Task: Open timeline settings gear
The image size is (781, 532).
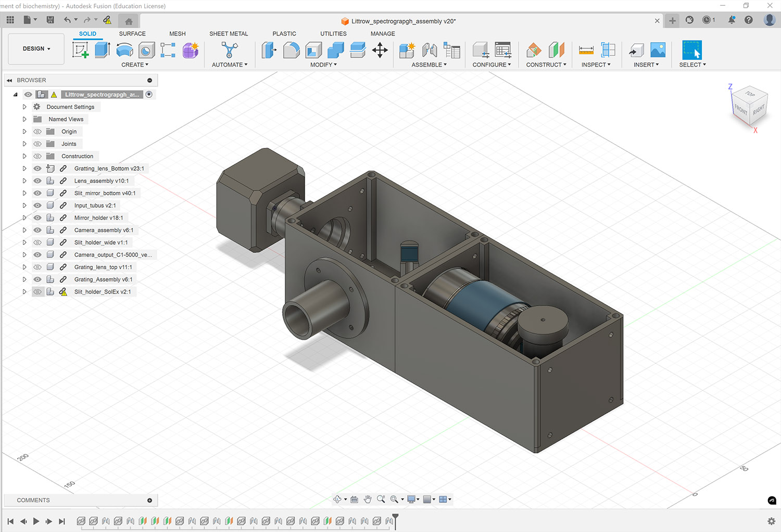Action: click(771, 521)
